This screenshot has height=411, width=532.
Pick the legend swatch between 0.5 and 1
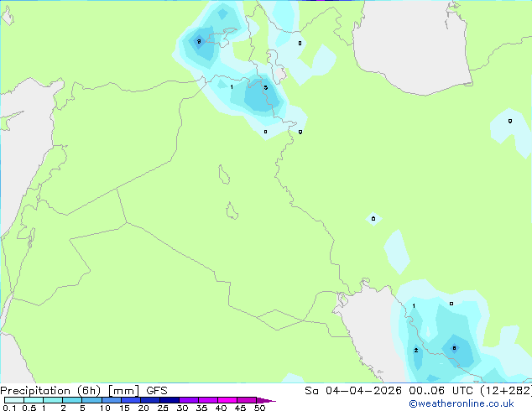[34, 400]
